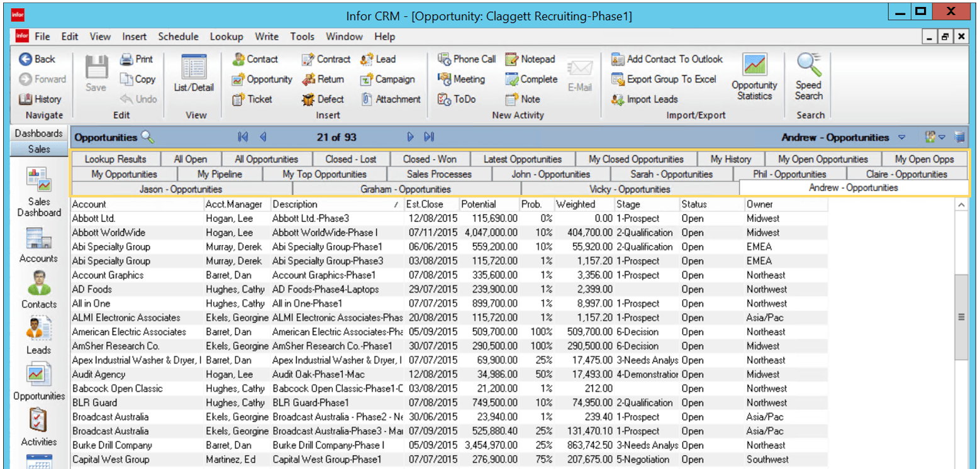Open the group options icon dropdown

click(934, 136)
